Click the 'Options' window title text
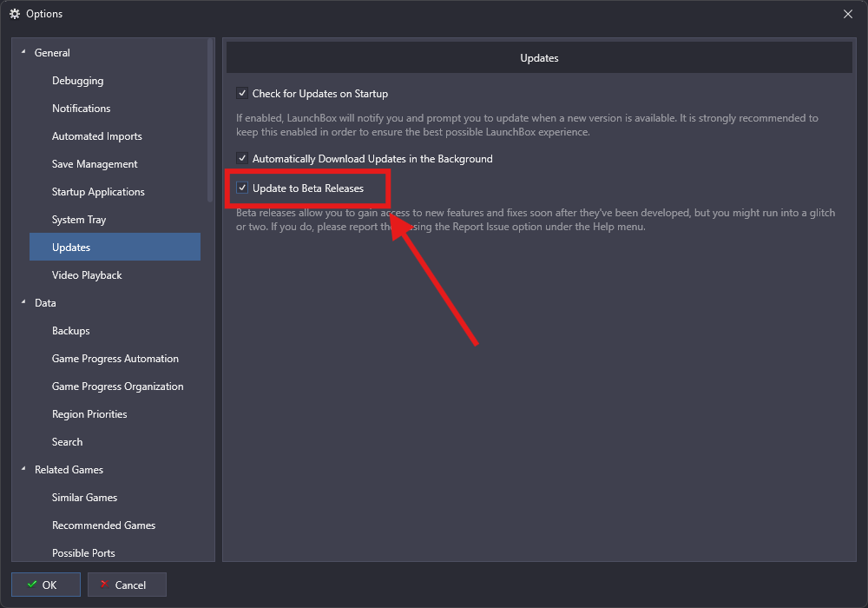The width and height of the screenshot is (868, 608). [x=44, y=14]
